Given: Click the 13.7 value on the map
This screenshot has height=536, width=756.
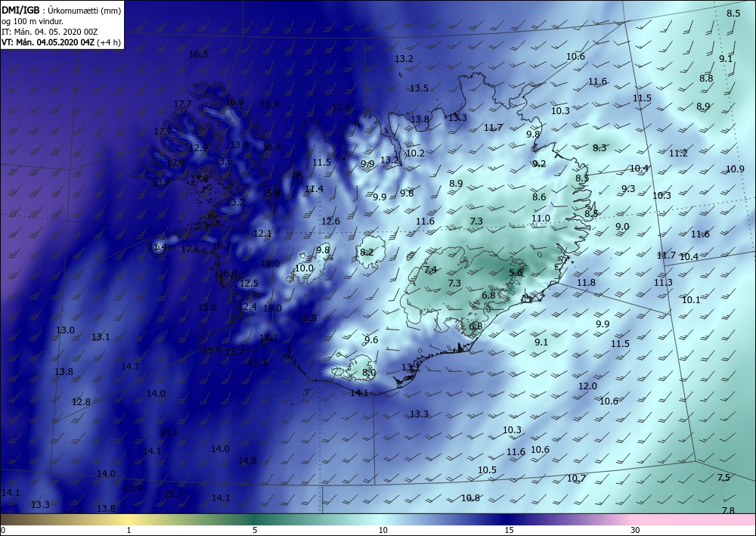Looking at the screenshot, I should 161,183.
